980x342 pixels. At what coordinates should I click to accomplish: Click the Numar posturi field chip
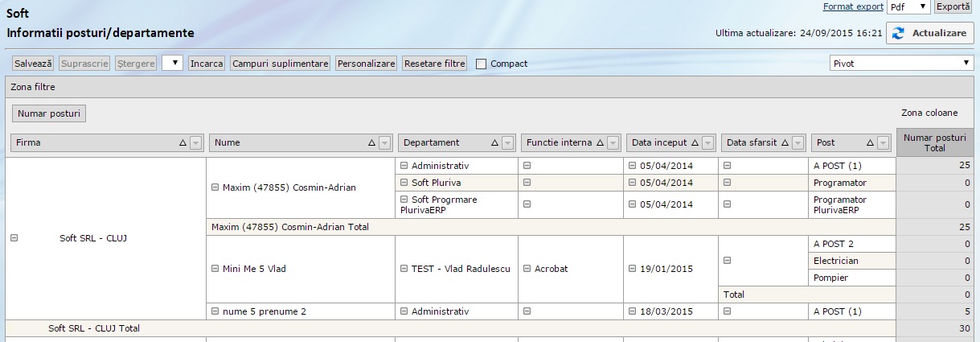[49, 114]
